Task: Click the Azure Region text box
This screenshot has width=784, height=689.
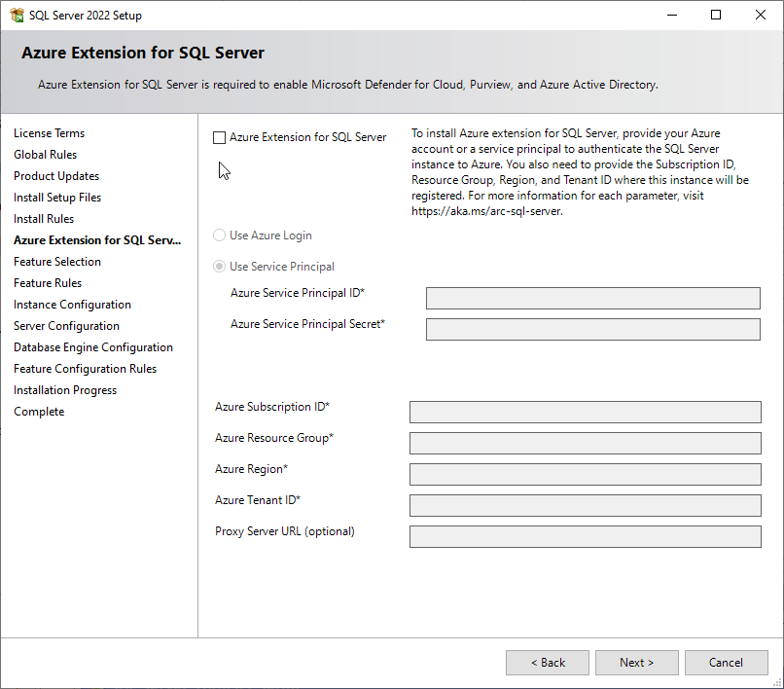Action: pyautogui.click(x=585, y=474)
